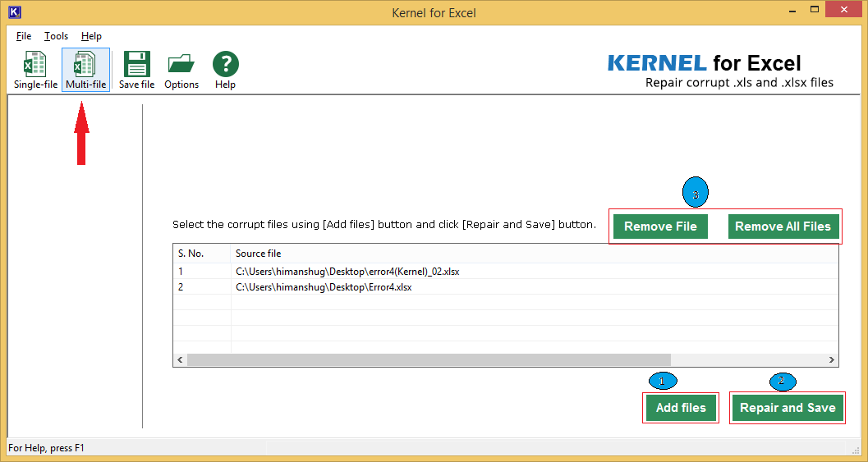Switch to Multi-file repair mode
This screenshot has width=868, height=462.
point(85,70)
